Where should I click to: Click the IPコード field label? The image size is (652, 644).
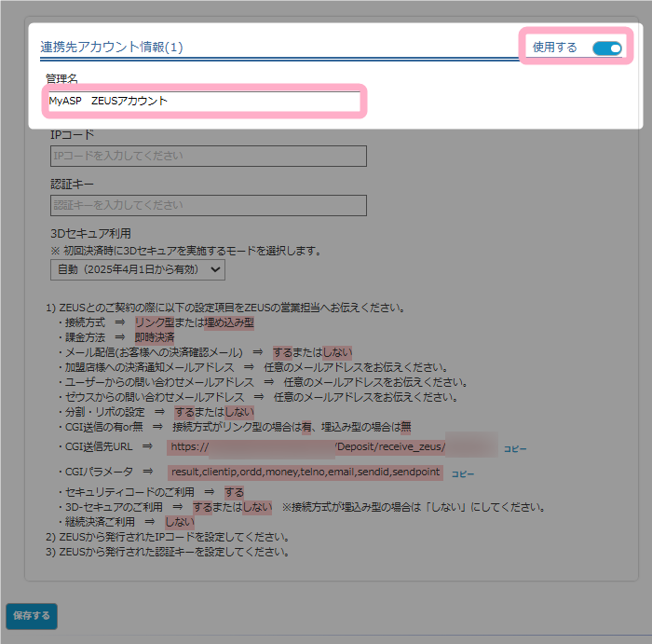tap(72, 135)
